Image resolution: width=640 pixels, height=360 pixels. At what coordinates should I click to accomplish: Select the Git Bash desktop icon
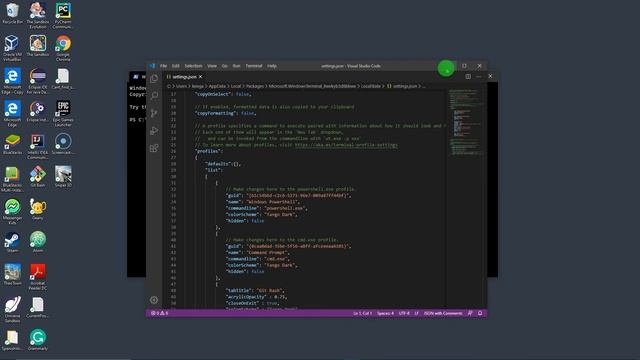coord(38,176)
